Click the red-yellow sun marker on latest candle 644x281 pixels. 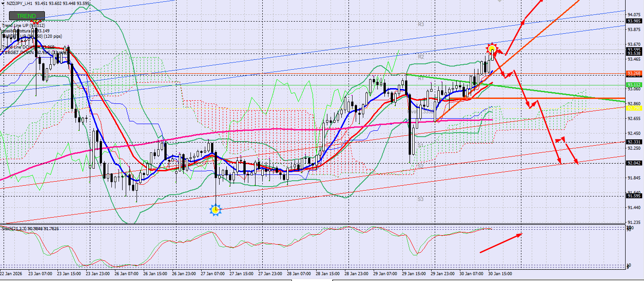[492, 48]
